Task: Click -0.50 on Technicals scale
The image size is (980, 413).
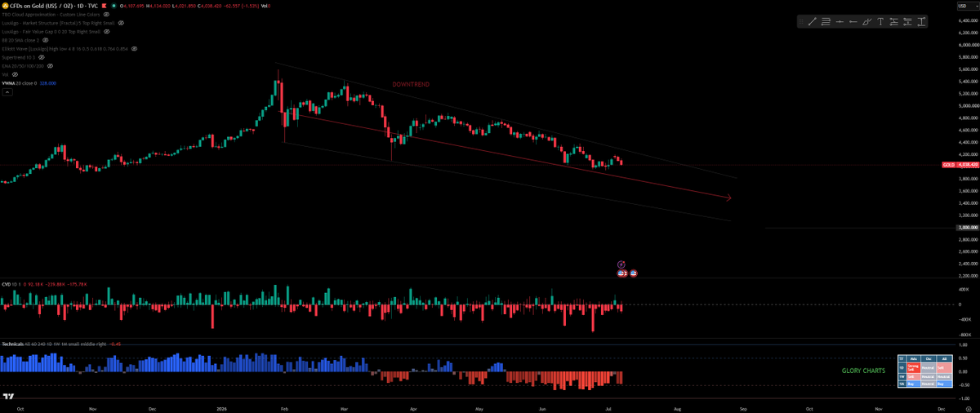Action: 964,384
